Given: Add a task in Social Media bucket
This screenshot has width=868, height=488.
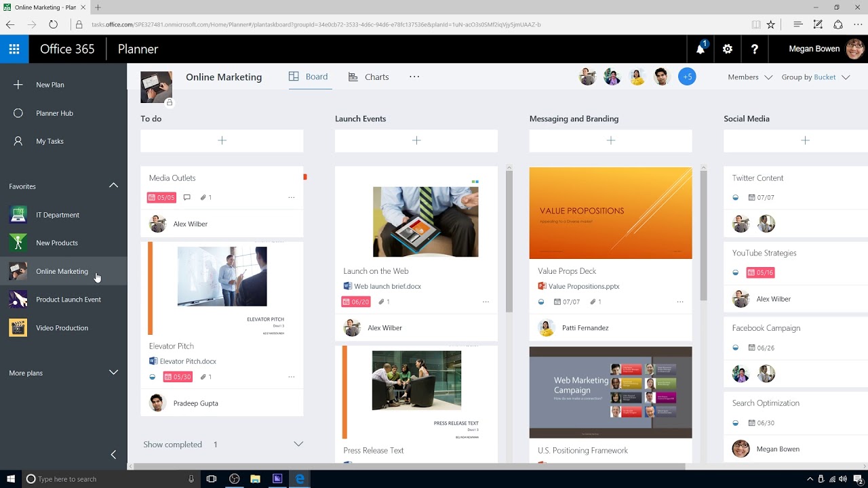Looking at the screenshot, I should click(796, 140).
